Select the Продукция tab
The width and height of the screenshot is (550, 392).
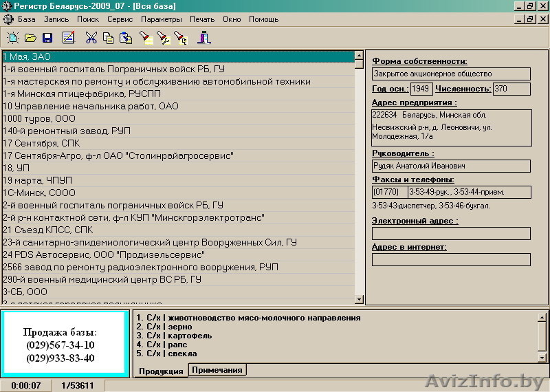point(161,371)
